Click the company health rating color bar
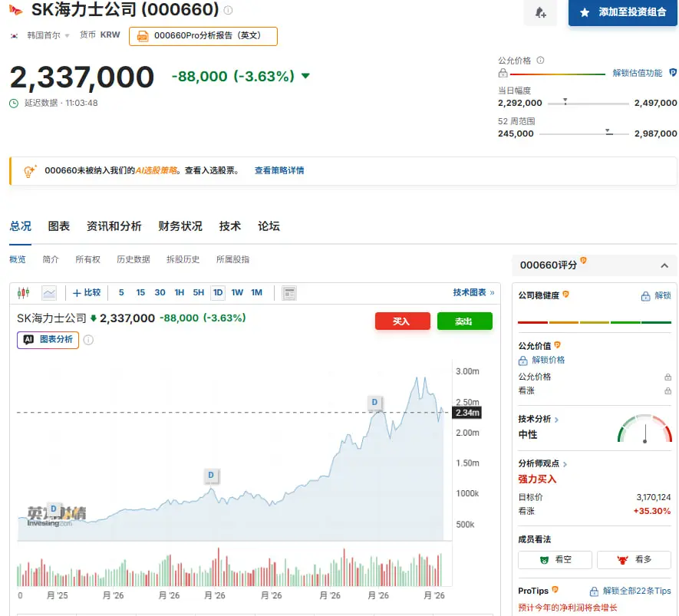 click(x=595, y=322)
